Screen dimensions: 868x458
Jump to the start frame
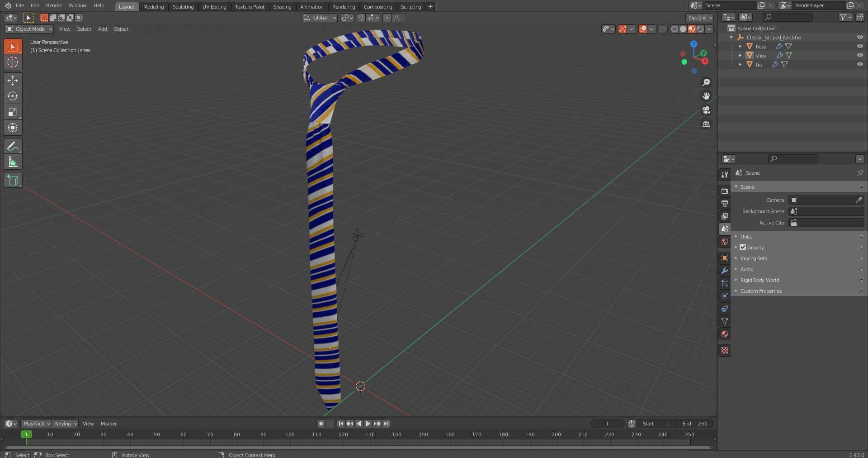341,424
